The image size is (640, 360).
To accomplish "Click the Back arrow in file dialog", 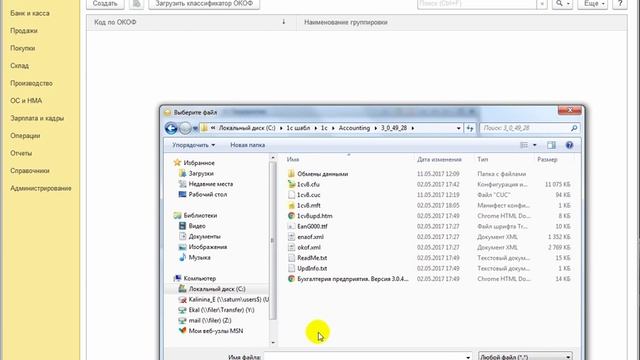I will [171, 128].
